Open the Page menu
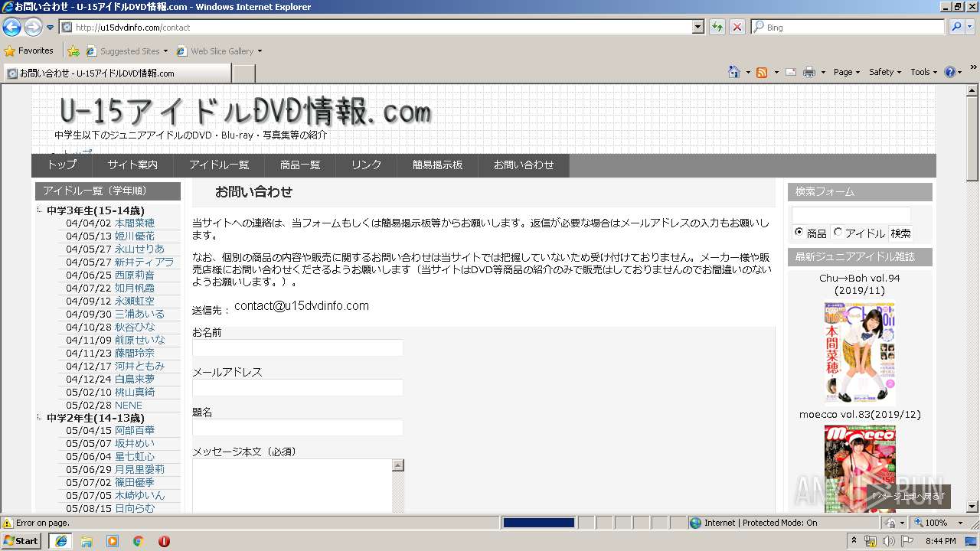Screen dimensions: 980x551 click(847, 72)
